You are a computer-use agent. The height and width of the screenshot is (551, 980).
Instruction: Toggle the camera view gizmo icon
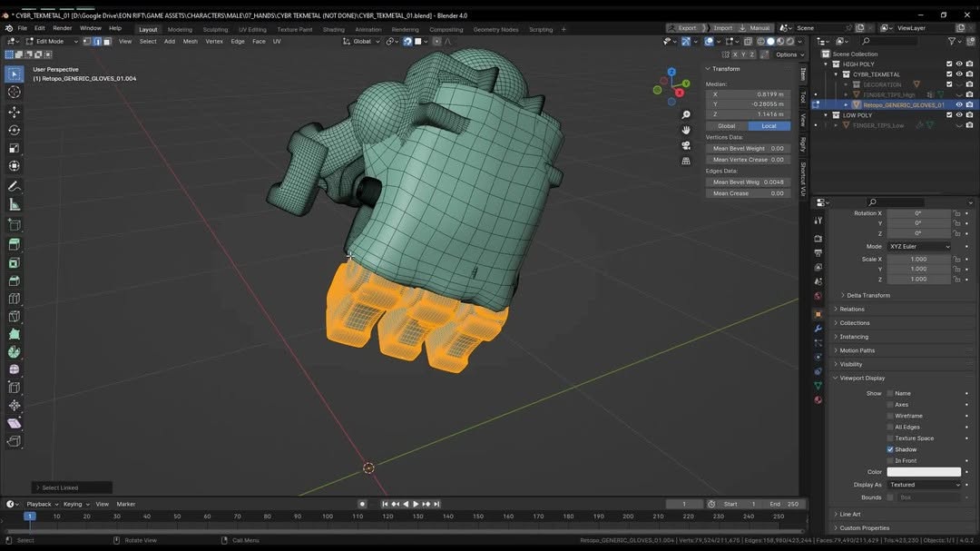[x=686, y=145]
